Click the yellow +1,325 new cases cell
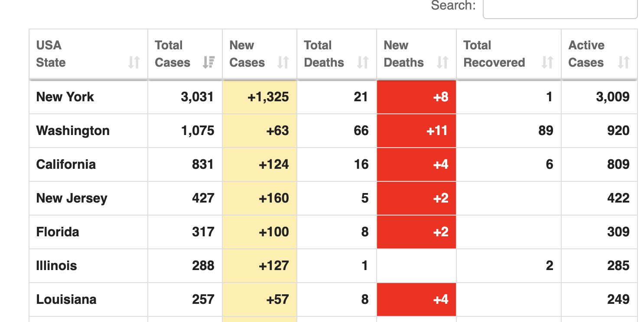This screenshot has width=644, height=322. (268, 97)
